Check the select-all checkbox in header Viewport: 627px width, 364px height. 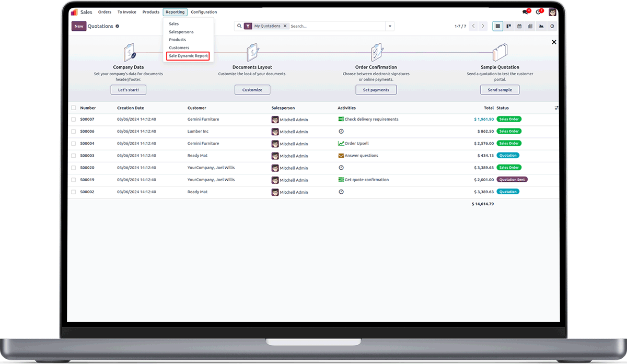[74, 108]
